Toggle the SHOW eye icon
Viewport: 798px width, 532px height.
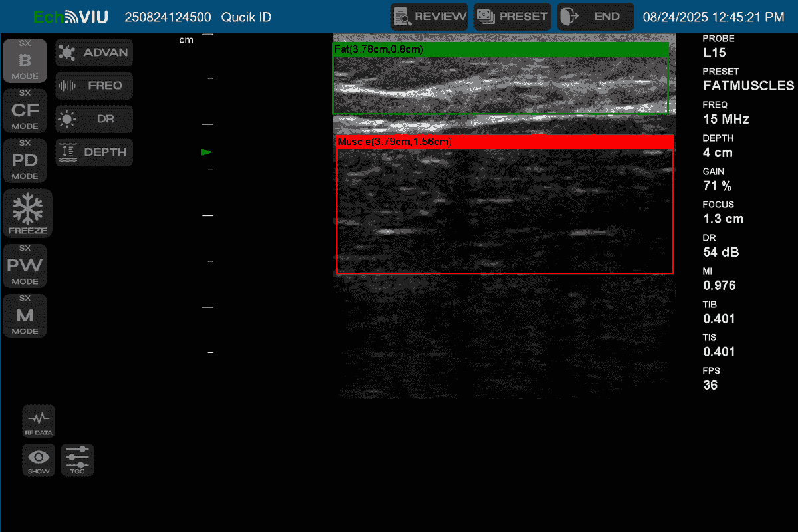point(39,460)
